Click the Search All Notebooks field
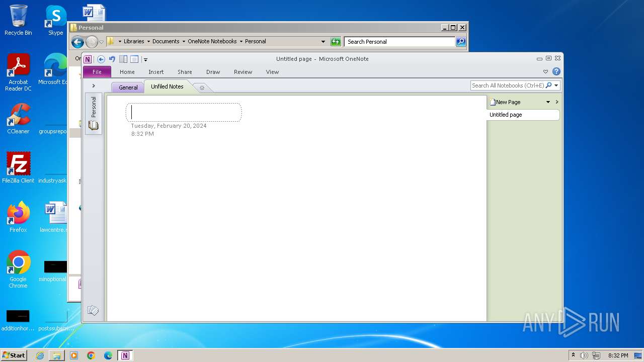This screenshot has height=362, width=644. (508, 85)
